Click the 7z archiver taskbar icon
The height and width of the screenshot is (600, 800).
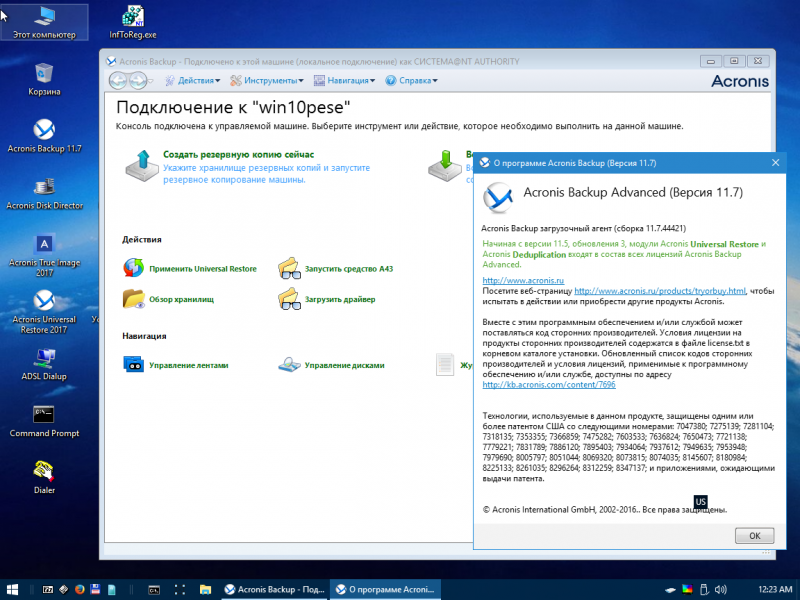tap(48, 589)
